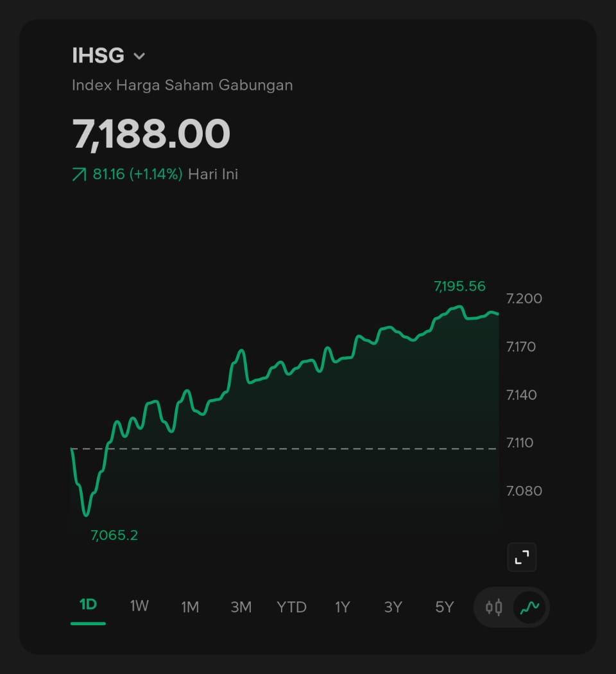Image resolution: width=616 pixels, height=674 pixels.
Task: Open the fullscreen chart expand icon
Action: tap(522, 558)
